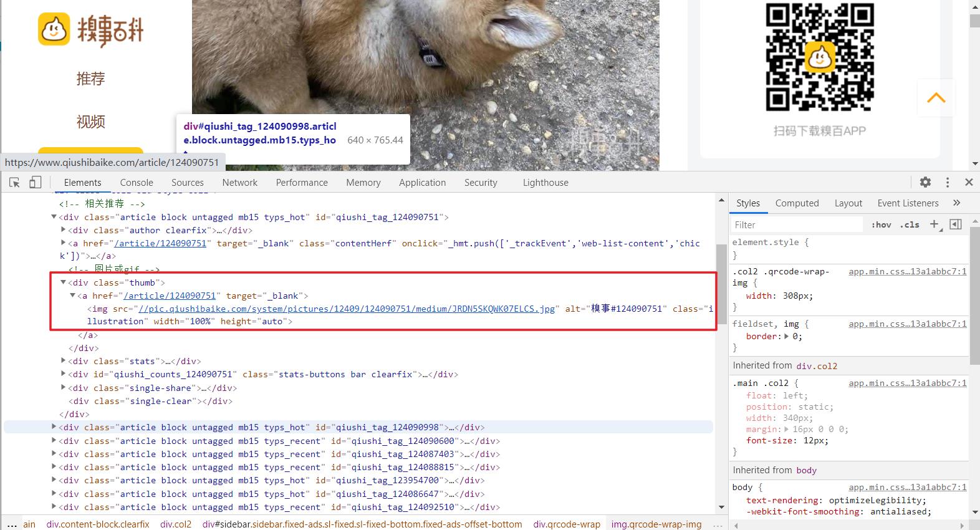Expand the contentHerf anchor node

(x=63, y=243)
